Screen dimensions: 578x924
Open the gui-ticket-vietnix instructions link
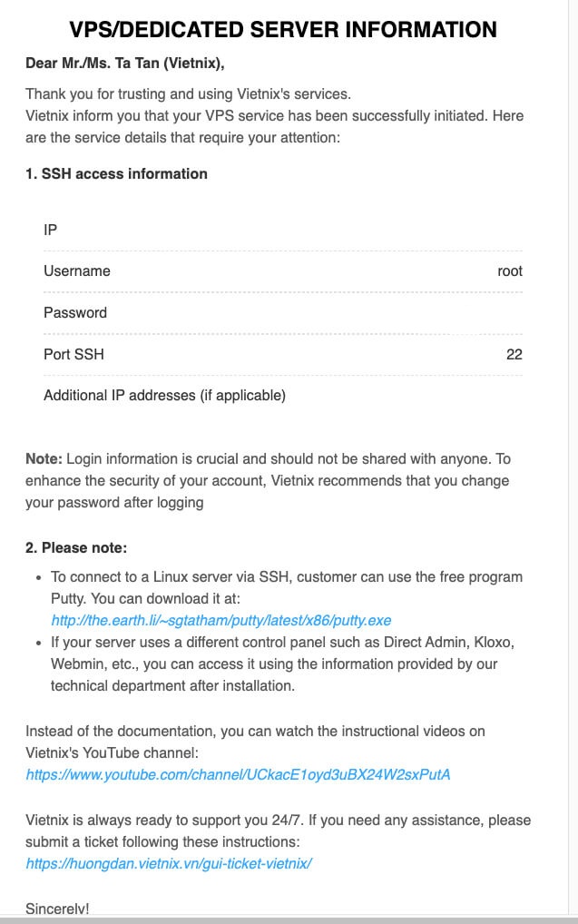(x=169, y=864)
